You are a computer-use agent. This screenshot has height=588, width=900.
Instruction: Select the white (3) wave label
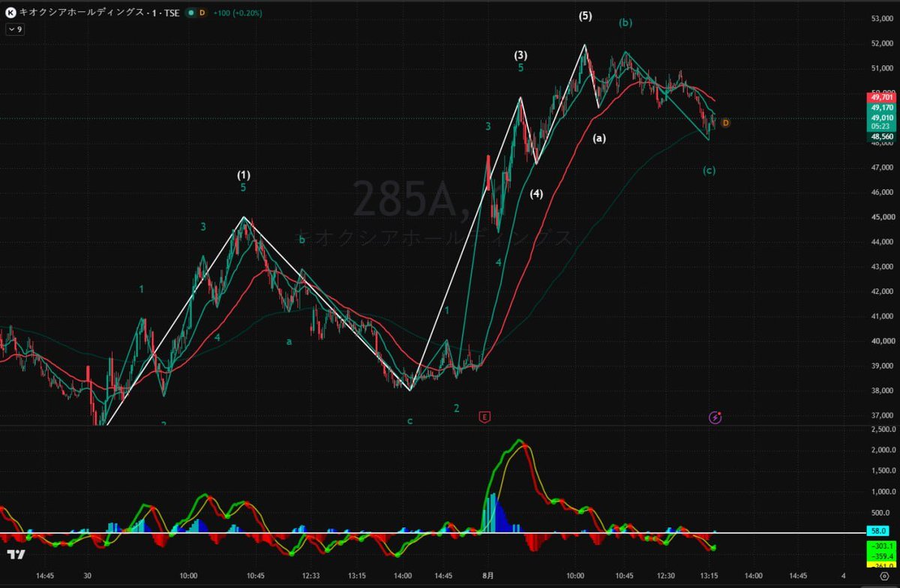(x=520, y=55)
